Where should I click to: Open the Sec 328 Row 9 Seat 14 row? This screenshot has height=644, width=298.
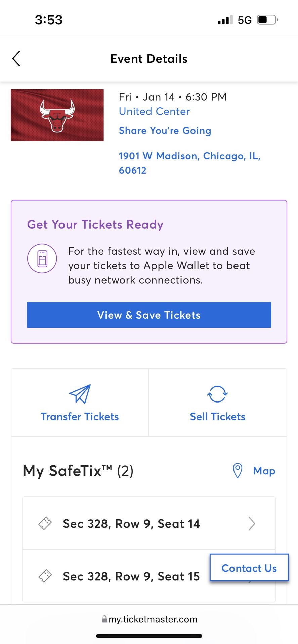pyautogui.click(x=149, y=523)
